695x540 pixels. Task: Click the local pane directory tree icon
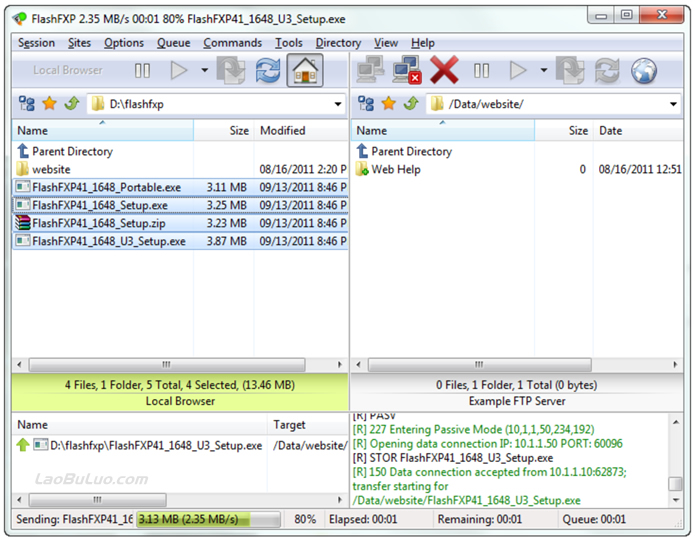pyautogui.click(x=27, y=104)
